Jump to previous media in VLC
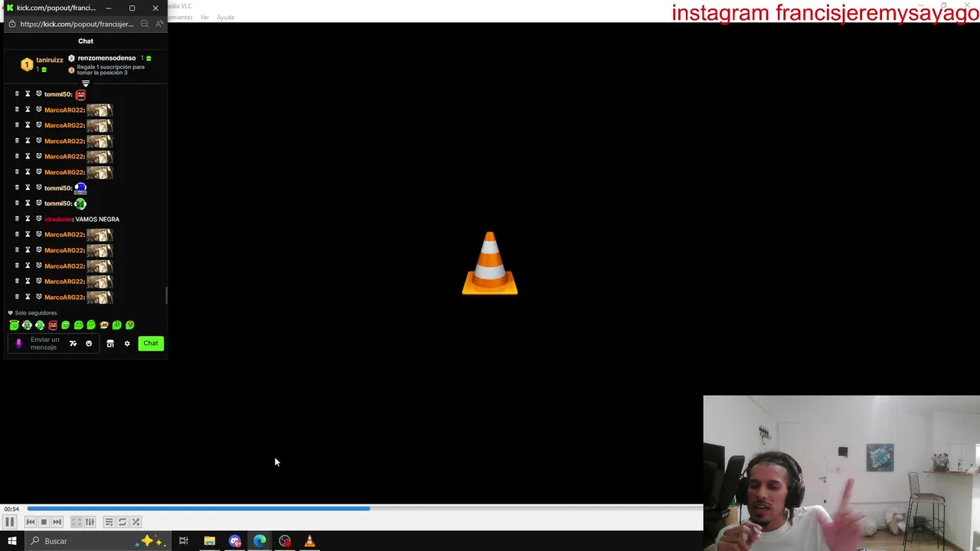 [x=31, y=522]
